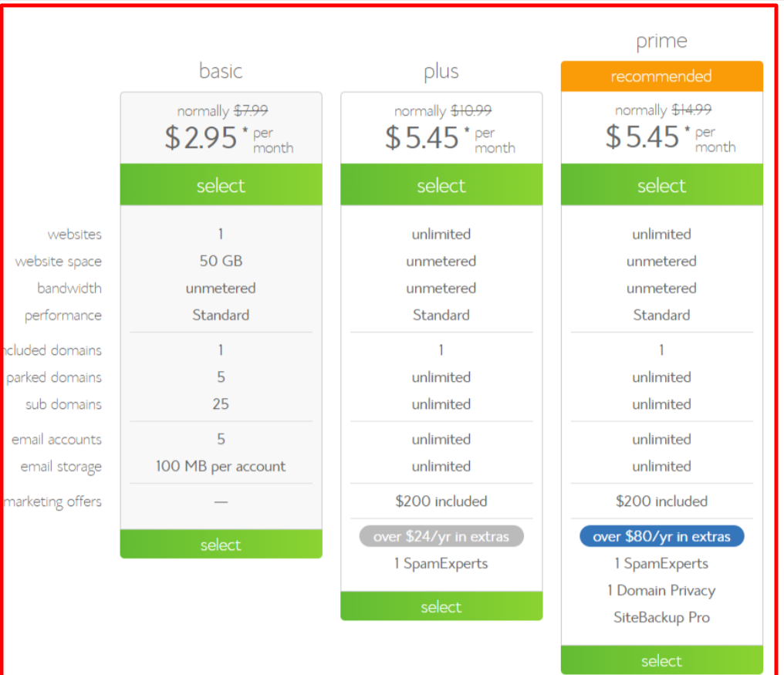This screenshot has height=675, width=784.
Task: Click the orange recommended badge on prime
Action: [661, 76]
